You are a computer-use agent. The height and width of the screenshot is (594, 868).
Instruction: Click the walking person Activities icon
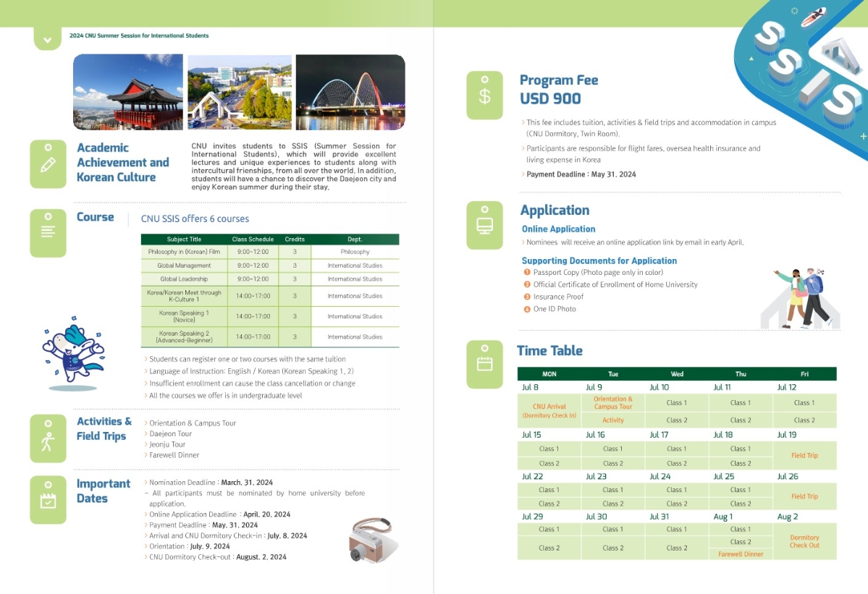click(49, 438)
